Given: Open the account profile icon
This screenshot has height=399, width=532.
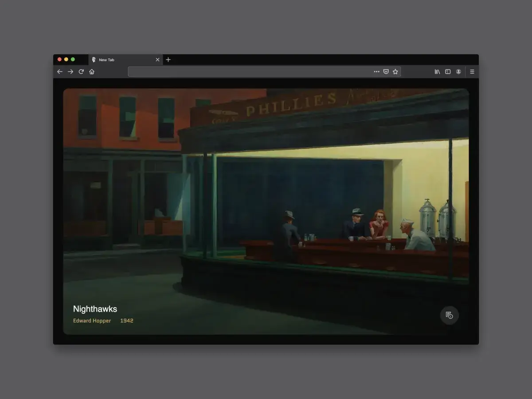Looking at the screenshot, I should [458, 71].
